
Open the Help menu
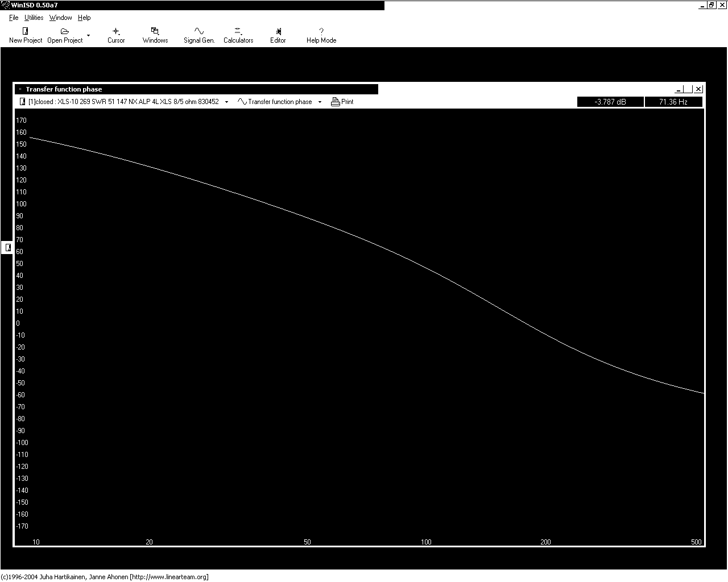[84, 18]
